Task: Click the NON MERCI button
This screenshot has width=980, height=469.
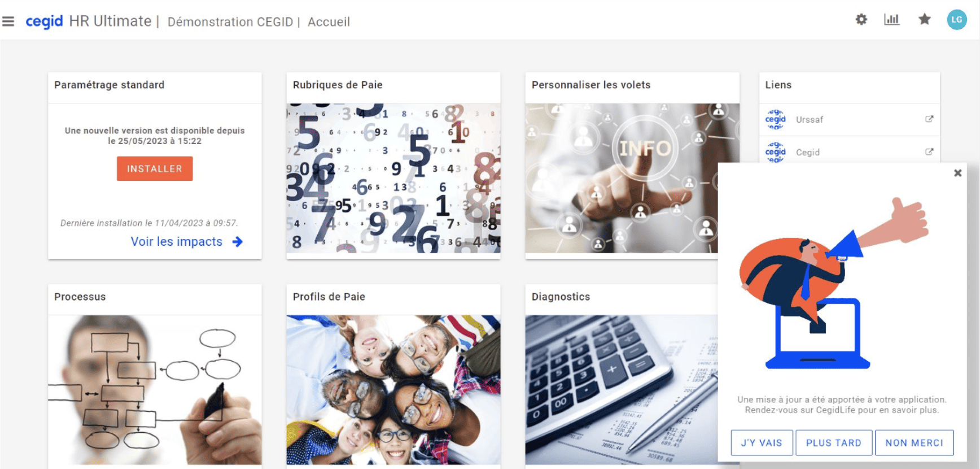Action: [914, 443]
